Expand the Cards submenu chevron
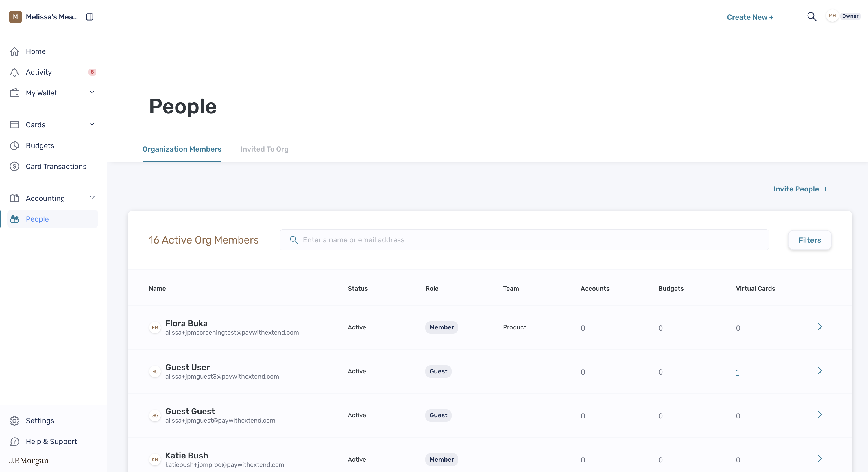 [92, 124]
